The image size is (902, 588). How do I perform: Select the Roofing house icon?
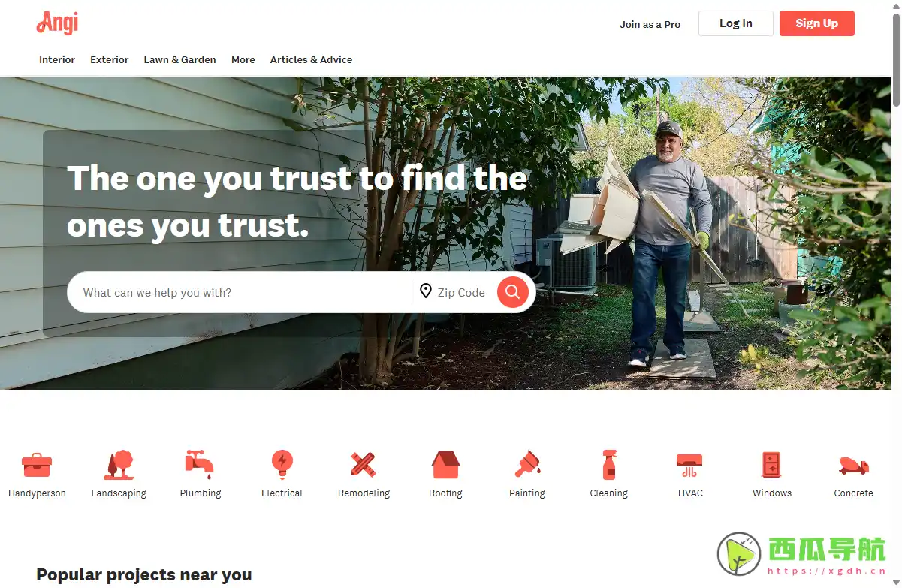point(445,465)
